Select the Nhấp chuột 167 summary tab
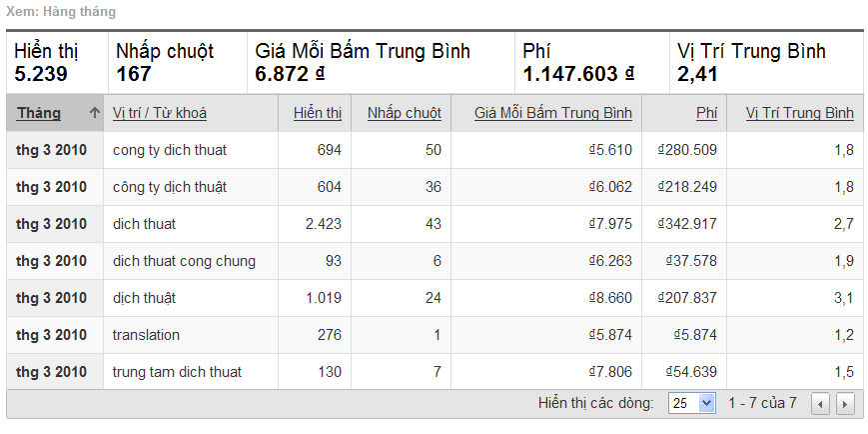This screenshot has width=868, height=434. [x=176, y=62]
